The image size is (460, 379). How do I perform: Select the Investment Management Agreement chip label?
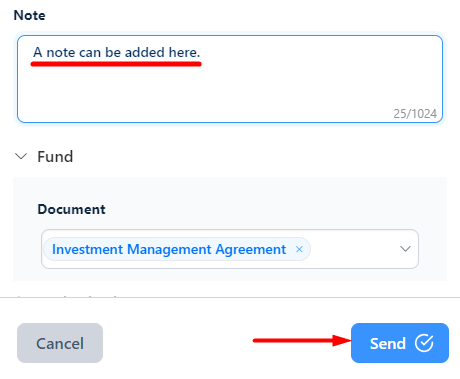169,249
